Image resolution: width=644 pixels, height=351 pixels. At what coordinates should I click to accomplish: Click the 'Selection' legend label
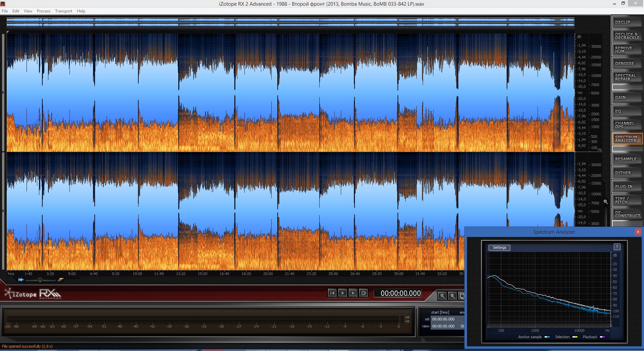click(x=562, y=337)
